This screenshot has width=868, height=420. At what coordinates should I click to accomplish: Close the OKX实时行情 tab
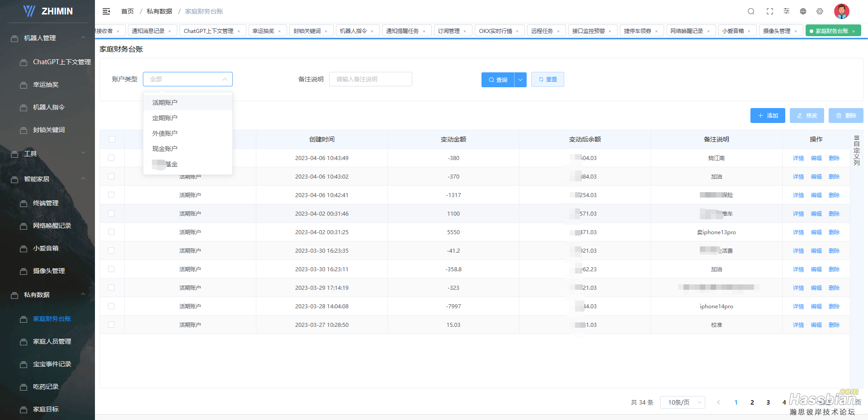point(517,31)
